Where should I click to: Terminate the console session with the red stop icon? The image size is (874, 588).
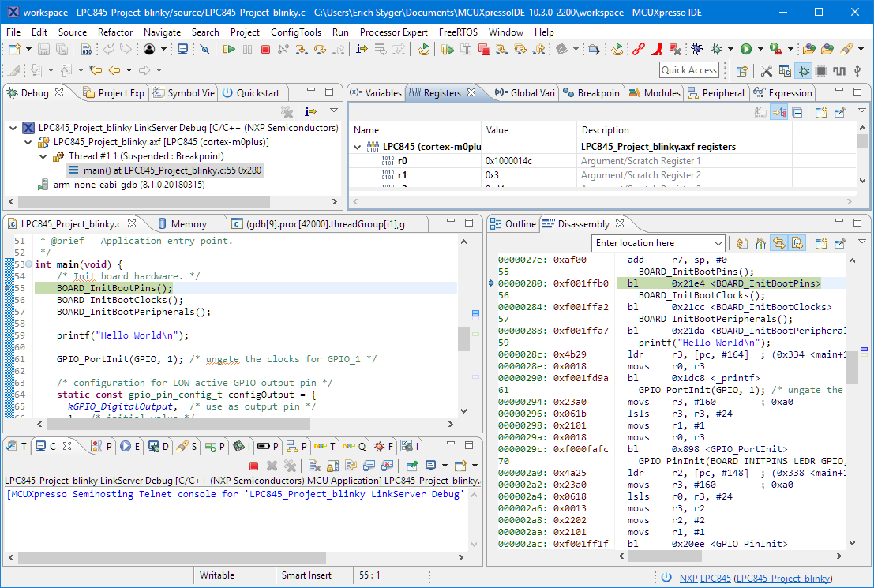[x=253, y=466]
